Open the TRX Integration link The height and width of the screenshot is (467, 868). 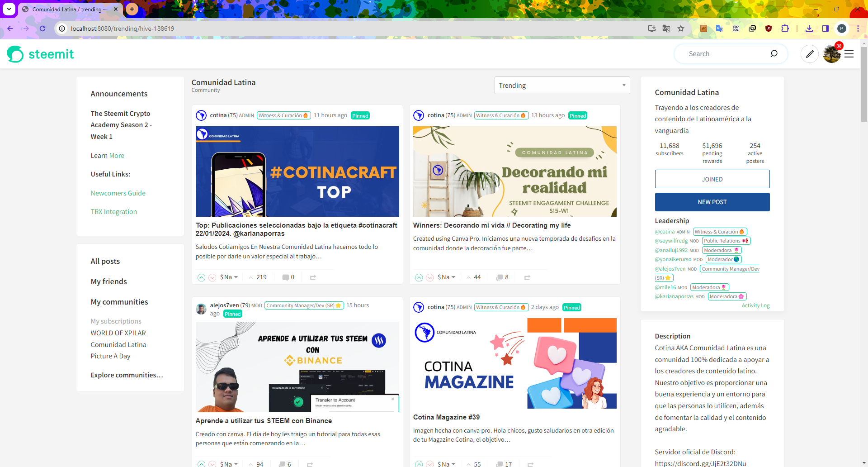114,212
